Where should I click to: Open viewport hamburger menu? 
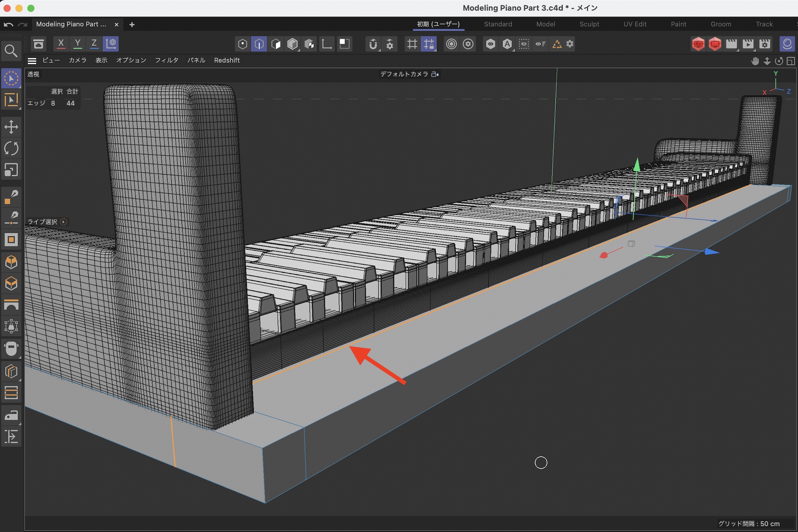32,61
